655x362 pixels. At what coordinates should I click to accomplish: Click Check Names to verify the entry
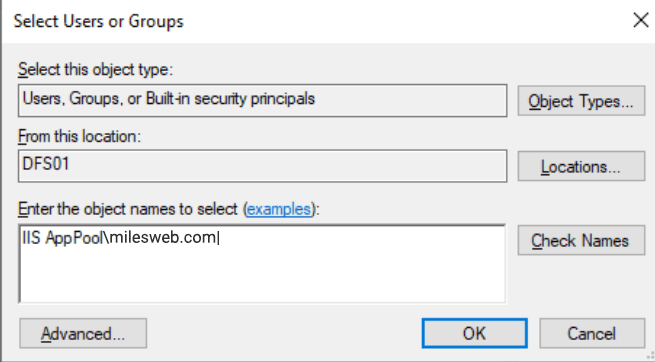tap(581, 240)
